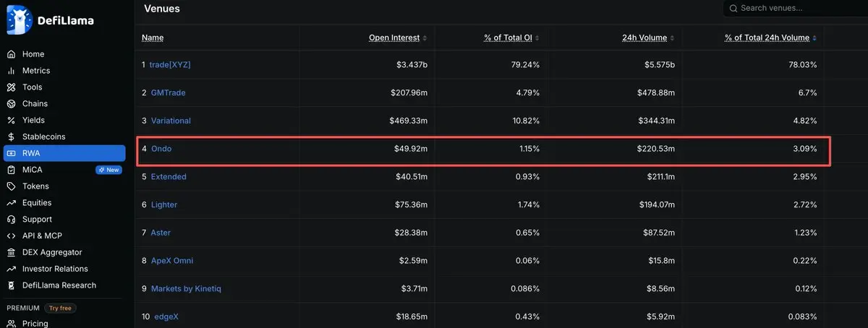Click the Try free premium button
Screen dimensions: 868x328
tap(60, 308)
